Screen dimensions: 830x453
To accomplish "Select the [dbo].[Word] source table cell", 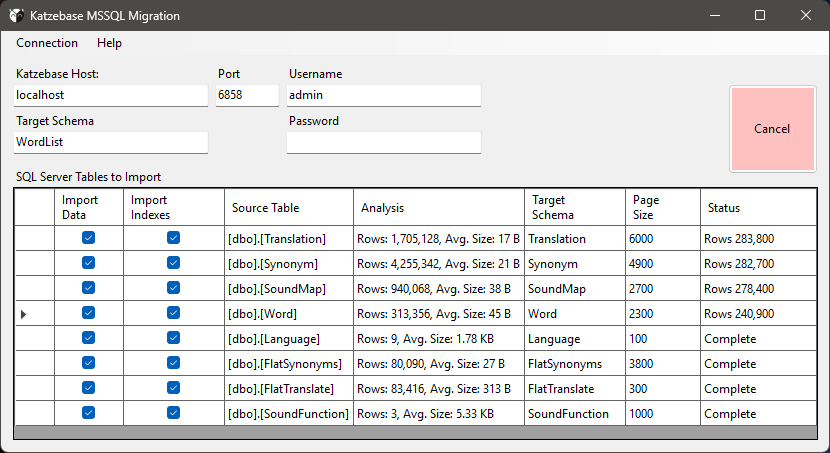I will coord(289,314).
